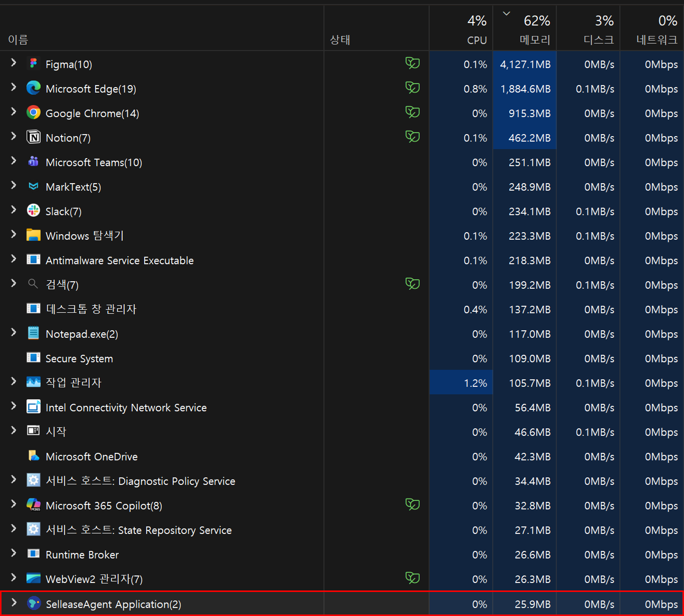The image size is (684, 616).
Task: Click efficiency mode leaf icon for Figma
Action: [x=413, y=63]
